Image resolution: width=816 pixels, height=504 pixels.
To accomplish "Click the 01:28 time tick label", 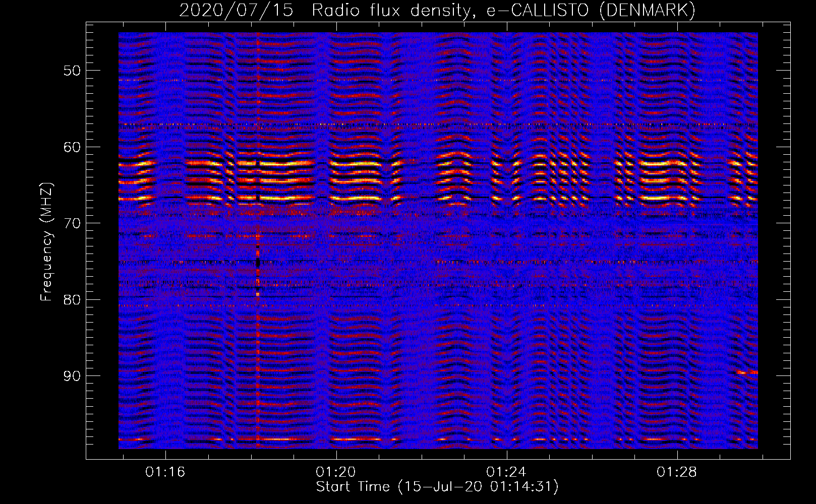I will click(676, 472).
